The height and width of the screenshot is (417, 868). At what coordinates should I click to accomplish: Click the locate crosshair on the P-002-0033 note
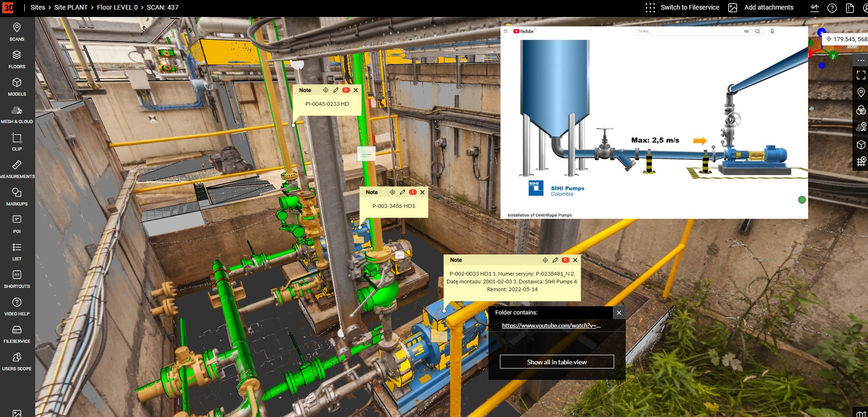coord(545,260)
